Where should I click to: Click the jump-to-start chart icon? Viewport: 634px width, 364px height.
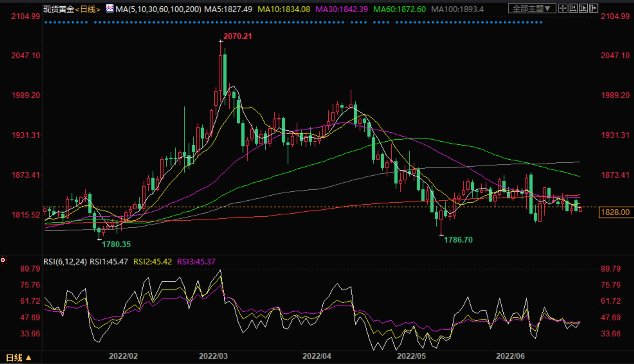pos(573,8)
